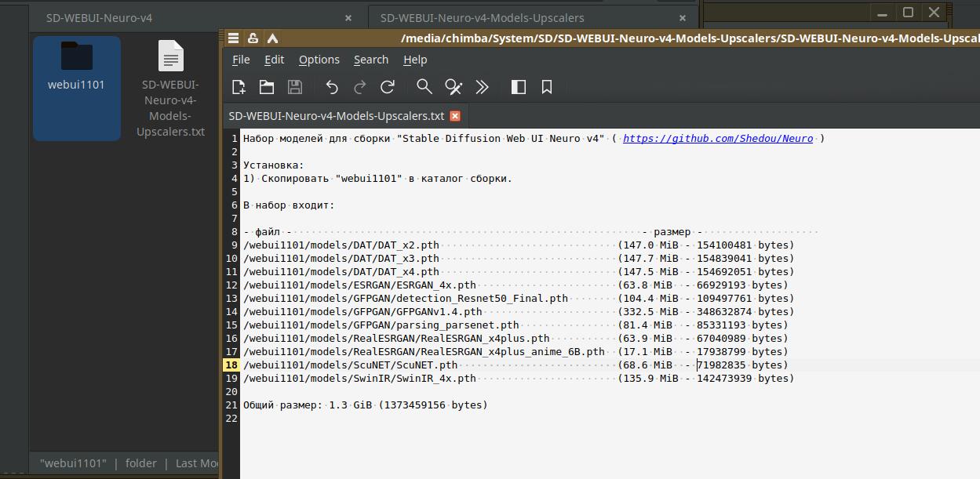Screen dimensions: 980x479
Task: Switch to the SD-WEBUI-Neuro-v4 file manager tab
Action: (x=99, y=17)
